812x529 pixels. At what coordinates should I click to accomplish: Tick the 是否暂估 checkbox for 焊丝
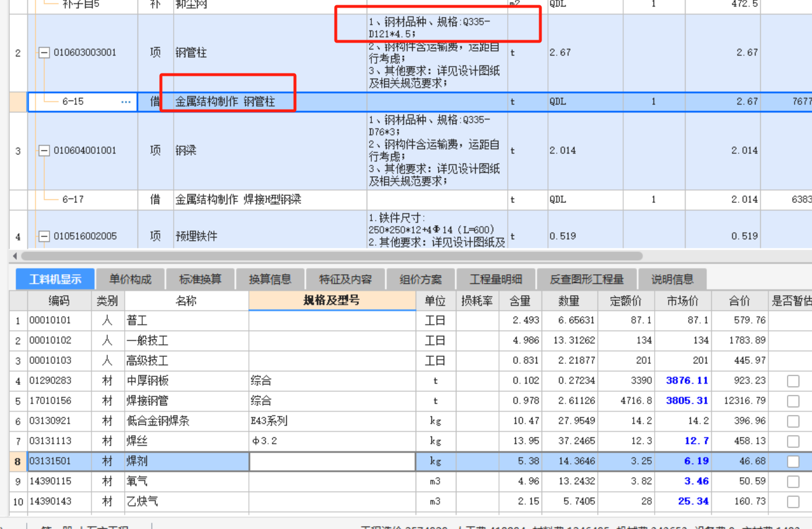(793, 442)
